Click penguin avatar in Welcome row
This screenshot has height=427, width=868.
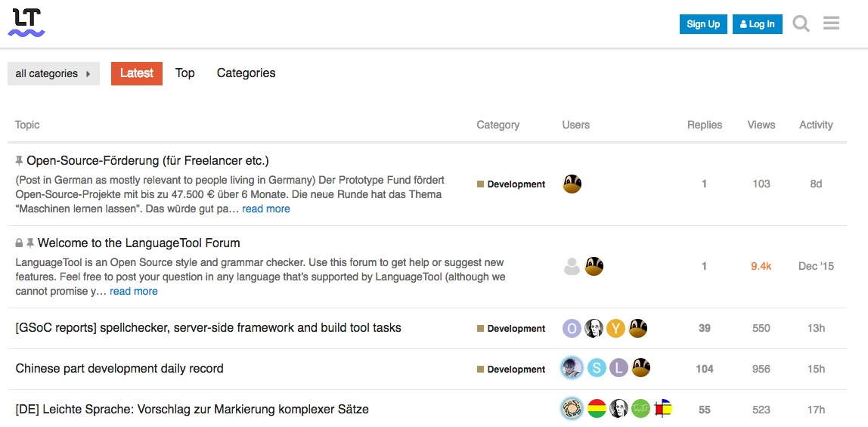(594, 266)
